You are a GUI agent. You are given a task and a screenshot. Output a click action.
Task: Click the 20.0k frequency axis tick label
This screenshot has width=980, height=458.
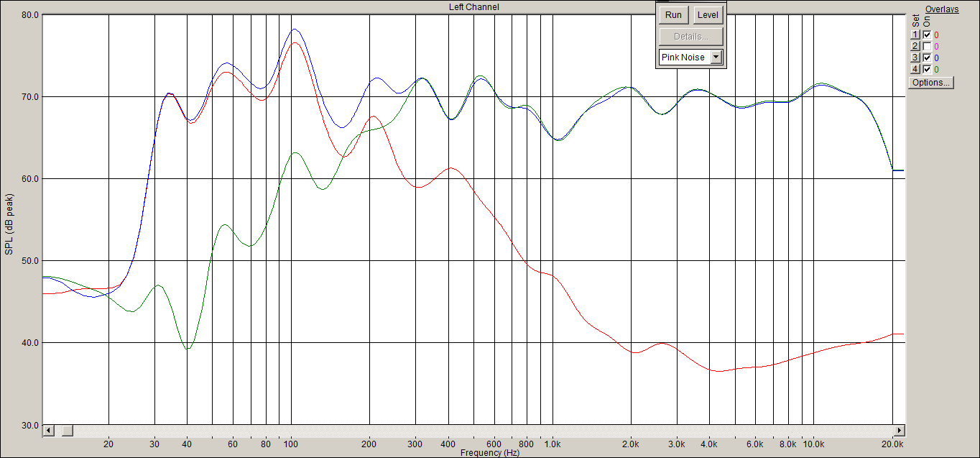click(x=892, y=444)
